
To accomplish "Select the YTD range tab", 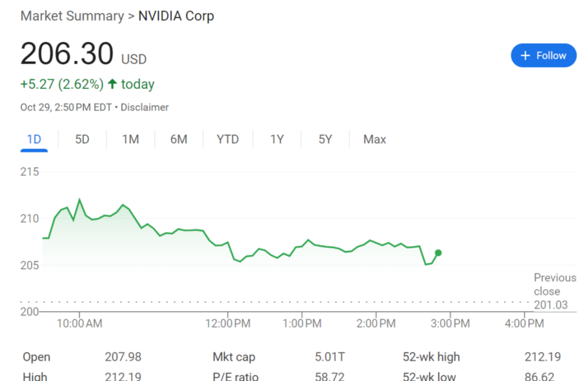I will pyautogui.click(x=228, y=140).
